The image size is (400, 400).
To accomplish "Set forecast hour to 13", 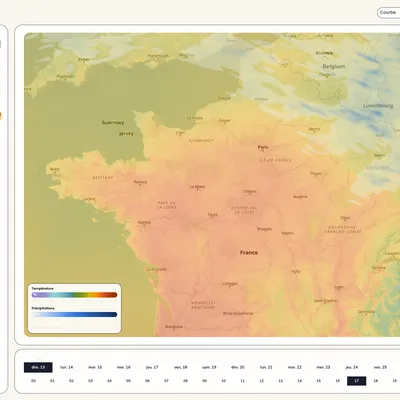I will (x=281, y=381).
